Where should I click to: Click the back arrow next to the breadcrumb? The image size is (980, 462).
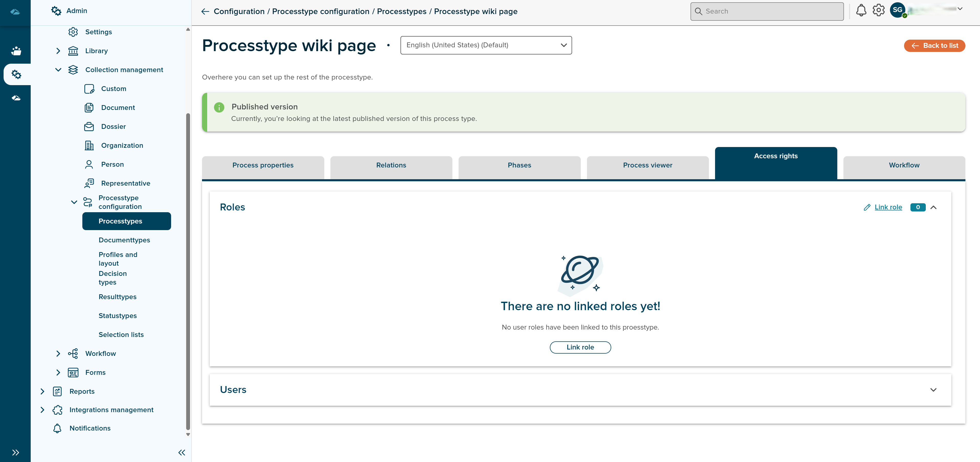(205, 12)
